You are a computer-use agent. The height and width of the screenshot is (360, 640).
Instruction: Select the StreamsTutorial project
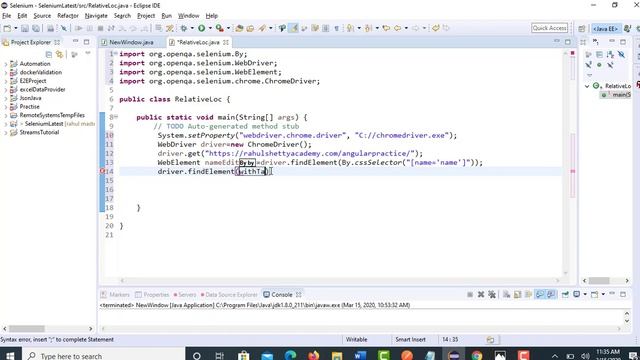(39, 132)
